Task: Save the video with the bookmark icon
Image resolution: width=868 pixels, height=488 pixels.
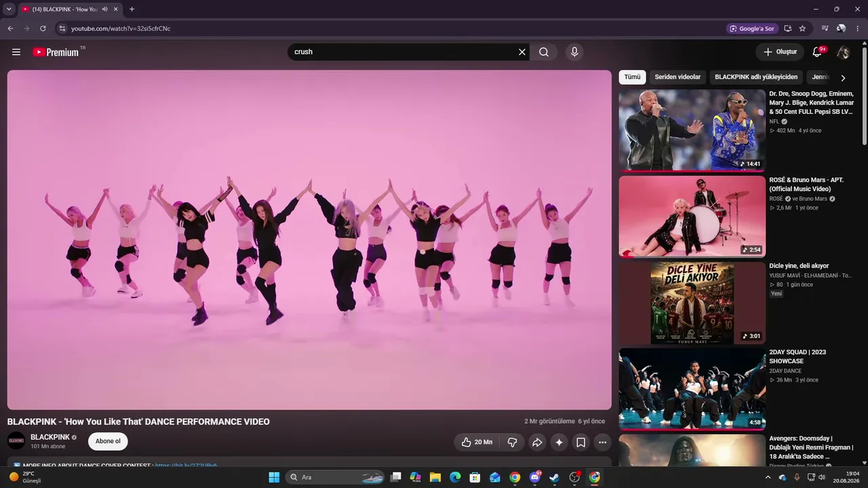Action: pyautogui.click(x=580, y=443)
